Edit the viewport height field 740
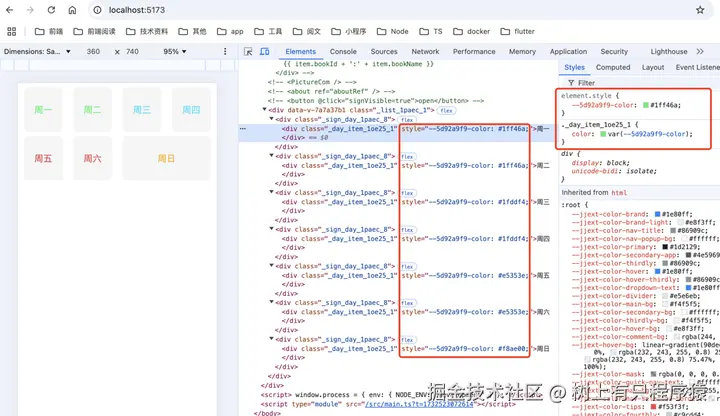The image size is (720, 416). click(x=132, y=51)
